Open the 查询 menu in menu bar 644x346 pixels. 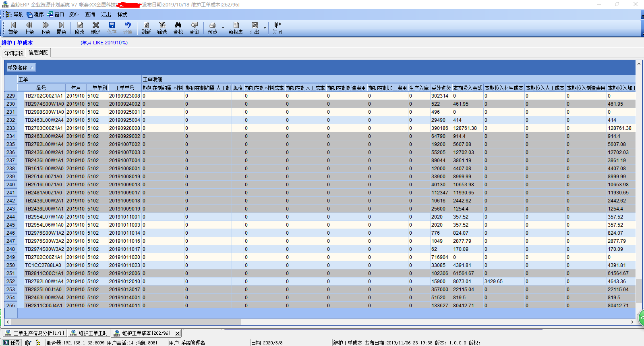point(90,15)
